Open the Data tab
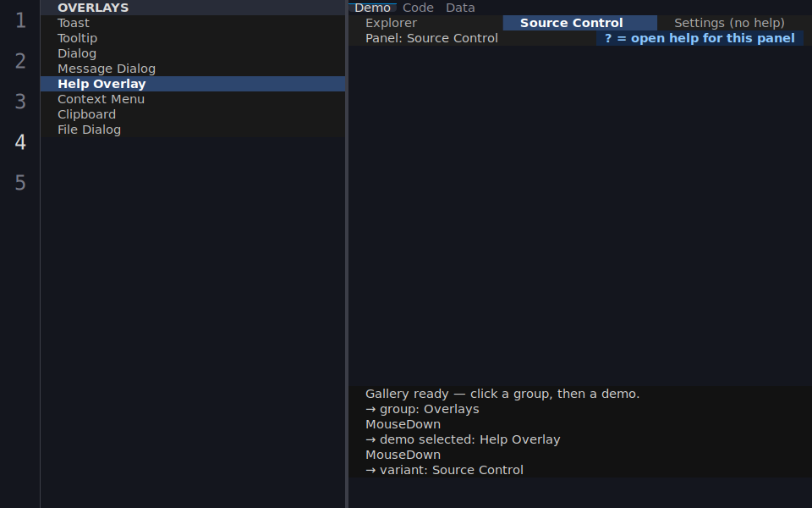 (x=460, y=8)
